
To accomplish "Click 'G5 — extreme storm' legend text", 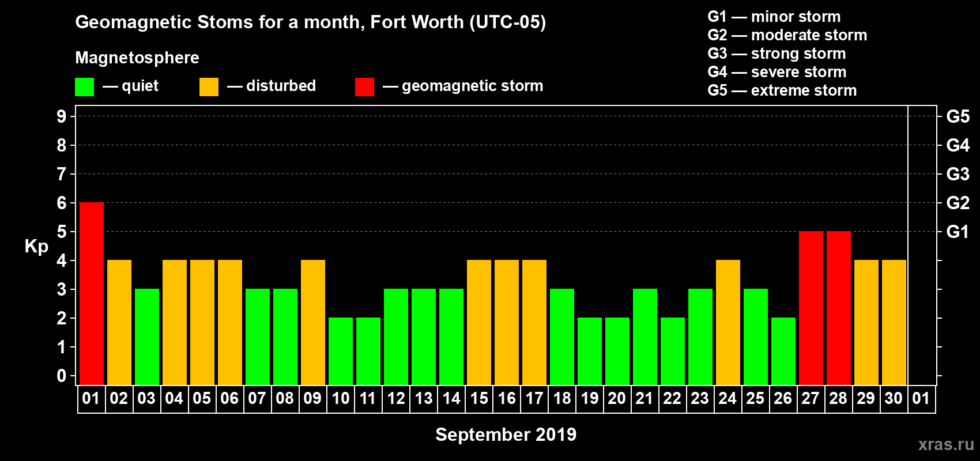I will (782, 90).
